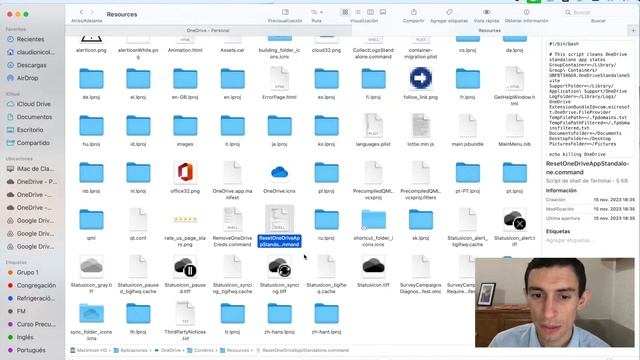The width and height of the screenshot is (640, 360).
Task: Select the Português tag
Action: click(x=31, y=350)
